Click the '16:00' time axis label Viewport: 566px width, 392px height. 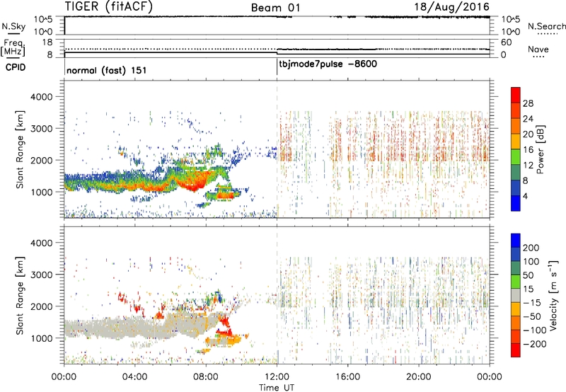(347, 377)
